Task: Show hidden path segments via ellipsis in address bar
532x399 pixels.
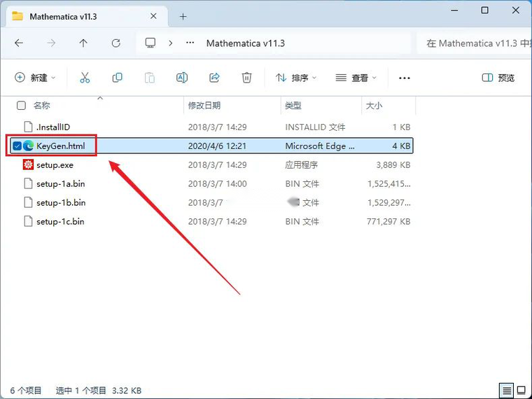Action: [x=190, y=43]
